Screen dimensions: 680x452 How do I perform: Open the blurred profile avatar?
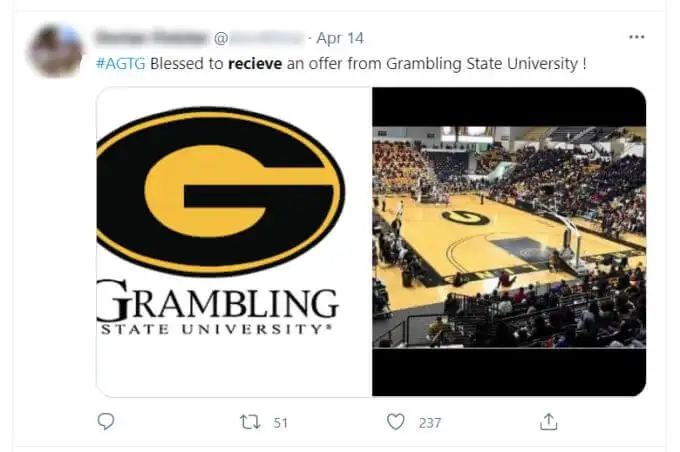(56, 50)
